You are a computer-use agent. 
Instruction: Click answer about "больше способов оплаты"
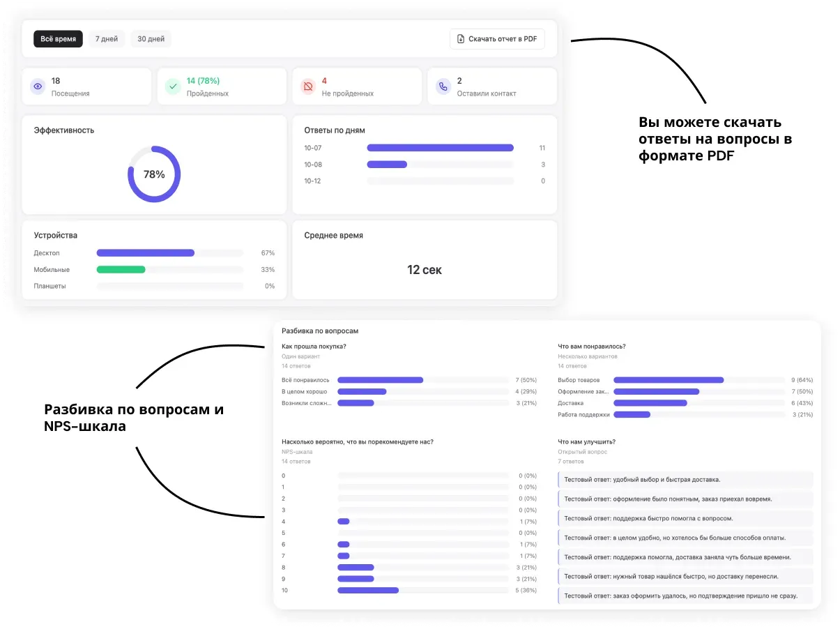tap(685, 538)
